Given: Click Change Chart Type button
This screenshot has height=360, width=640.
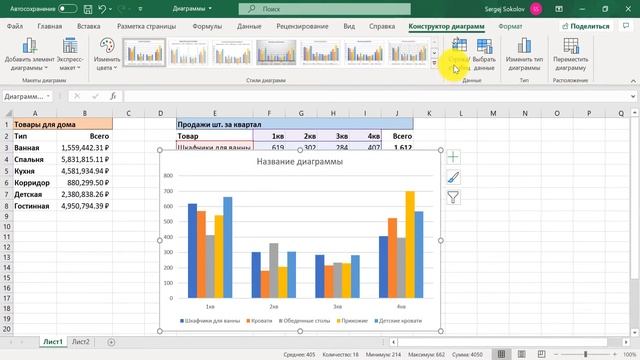Looking at the screenshot, I should tap(524, 54).
